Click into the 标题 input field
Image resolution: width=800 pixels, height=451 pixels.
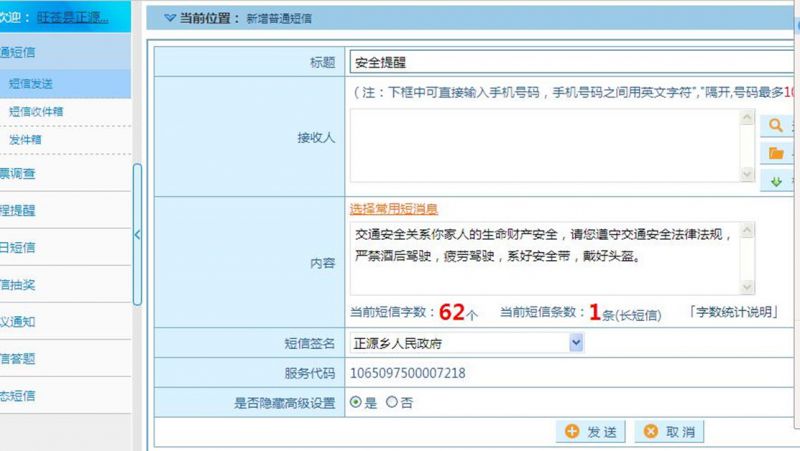click(x=570, y=62)
